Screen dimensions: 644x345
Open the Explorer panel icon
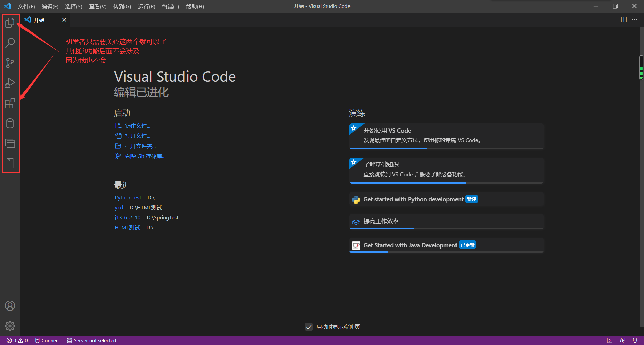pos(10,22)
